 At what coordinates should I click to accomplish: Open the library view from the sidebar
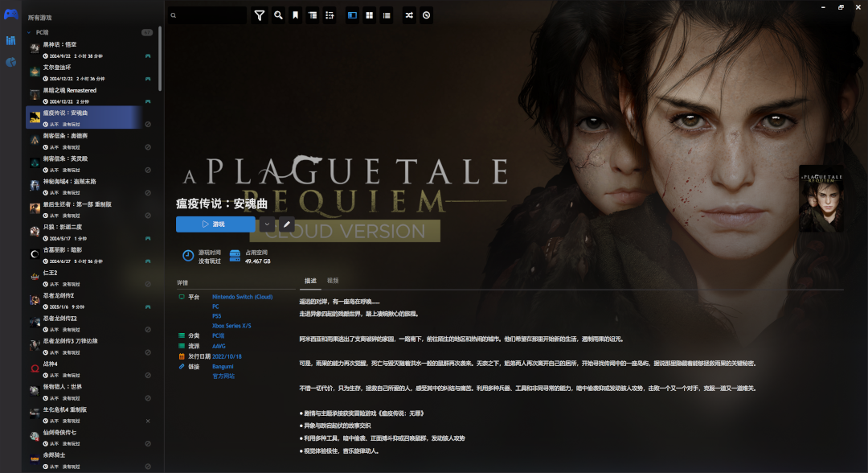tap(10, 40)
